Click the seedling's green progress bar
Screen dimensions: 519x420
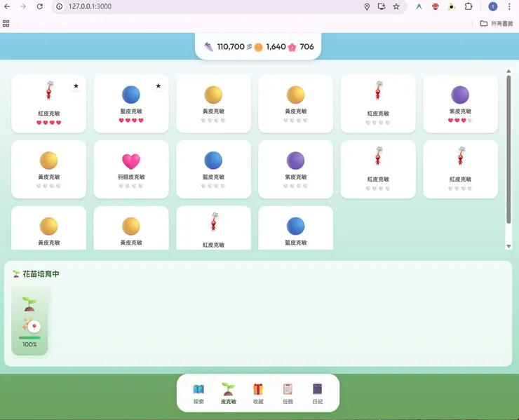[x=29, y=338]
